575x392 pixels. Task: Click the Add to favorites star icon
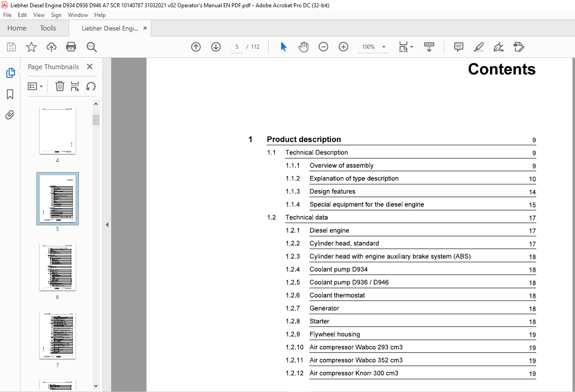[x=31, y=47]
